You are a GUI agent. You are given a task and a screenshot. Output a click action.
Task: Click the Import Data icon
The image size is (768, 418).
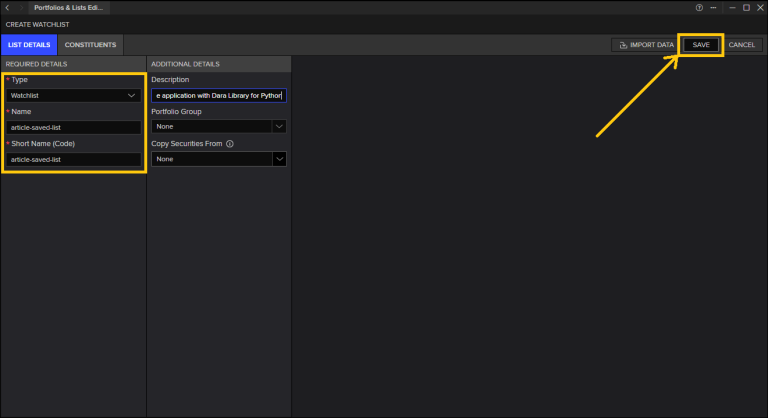click(x=623, y=45)
